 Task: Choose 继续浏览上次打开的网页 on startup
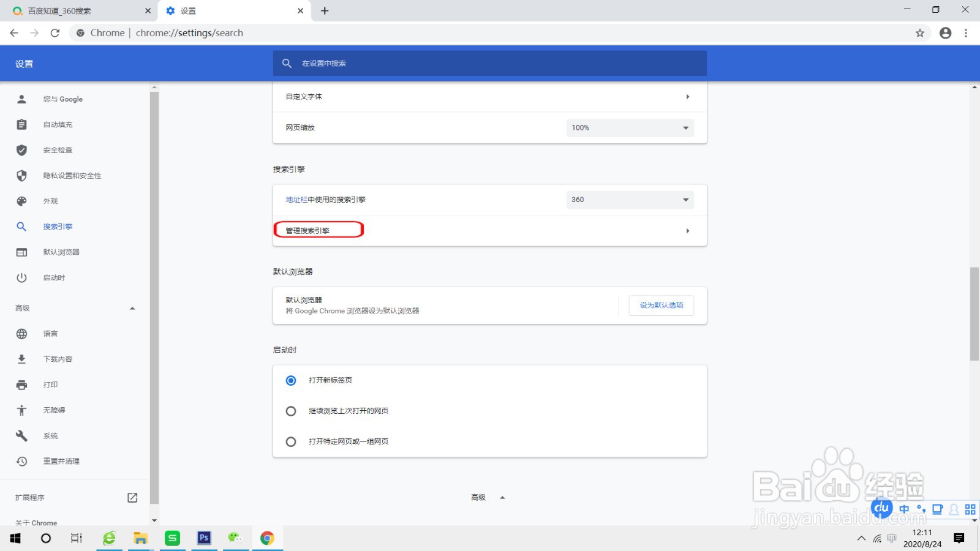click(x=291, y=411)
